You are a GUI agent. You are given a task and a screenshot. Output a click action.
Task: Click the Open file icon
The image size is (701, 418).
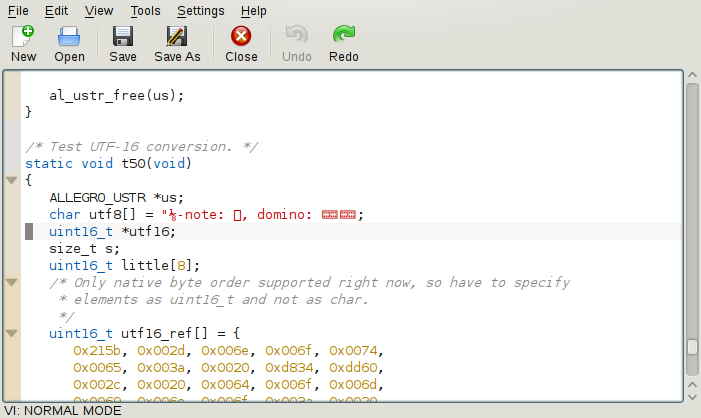point(69,37)
